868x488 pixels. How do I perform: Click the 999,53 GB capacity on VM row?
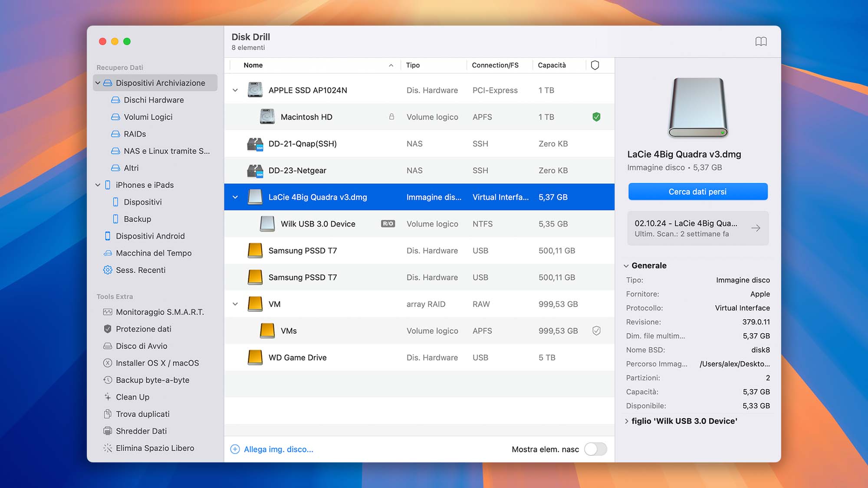(558, 304)
